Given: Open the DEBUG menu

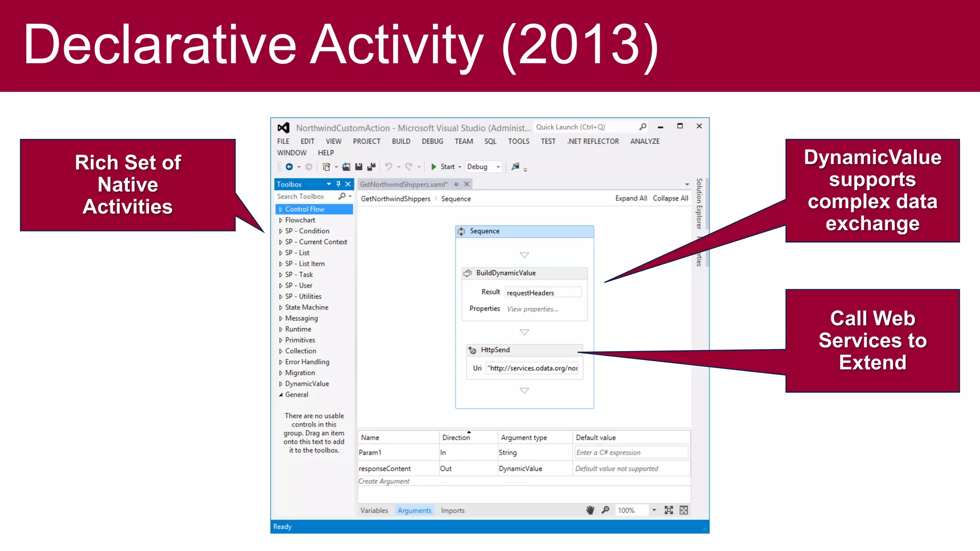Looking at the screenshot, I should [x=433, y=141].
